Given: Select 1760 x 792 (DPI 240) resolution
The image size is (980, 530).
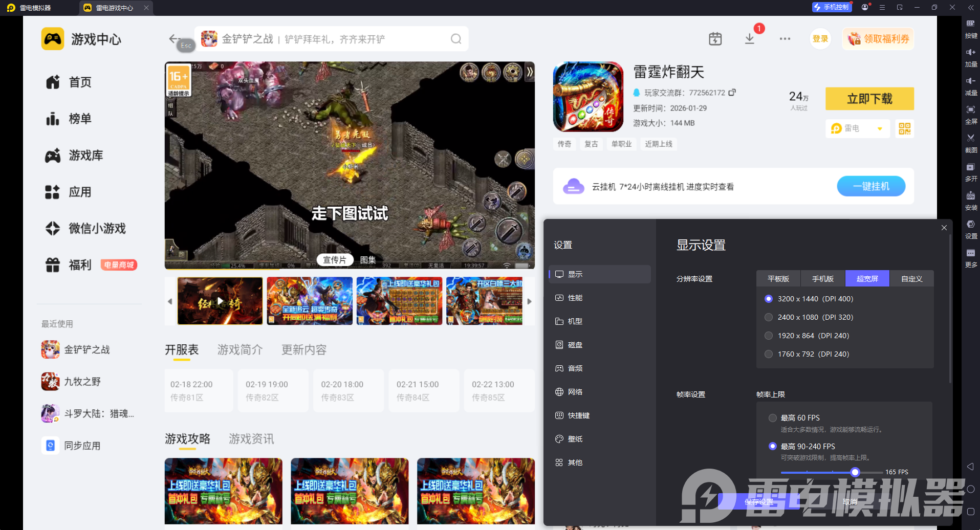Looking at the screenshot, I should [x=807, y=354].
